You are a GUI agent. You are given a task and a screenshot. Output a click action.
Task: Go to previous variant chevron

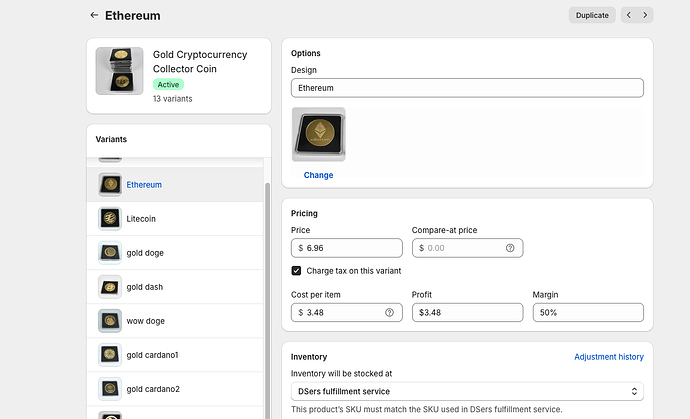629,15
